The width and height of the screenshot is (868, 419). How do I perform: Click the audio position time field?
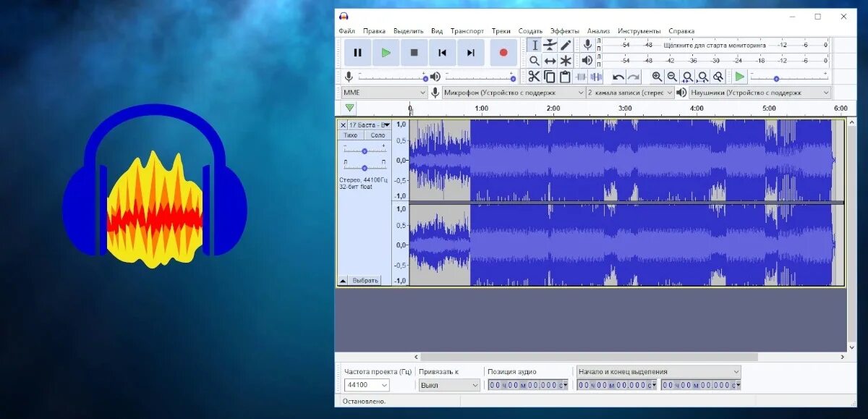528,385
